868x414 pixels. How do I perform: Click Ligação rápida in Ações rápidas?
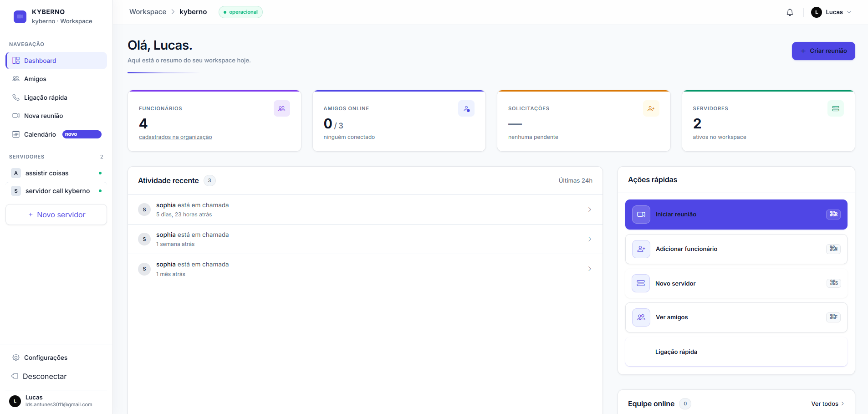[736, 352]
